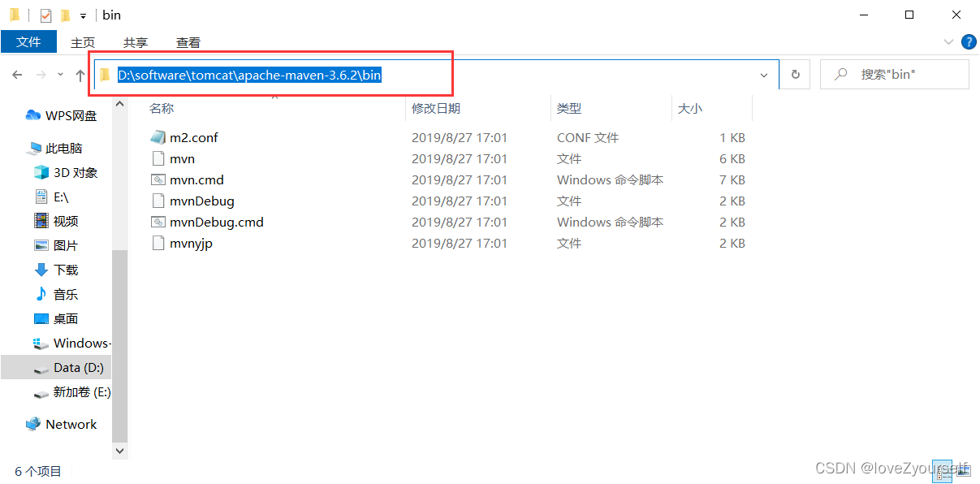Open the Quick Access Toolbar customize dropdown

pyautogui.click(x=83, y=16)
